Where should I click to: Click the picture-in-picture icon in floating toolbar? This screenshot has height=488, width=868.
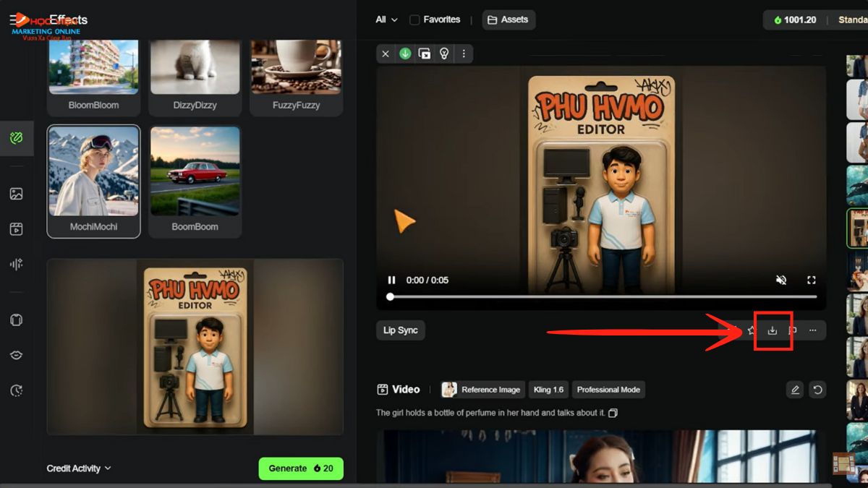coord(425,53)
